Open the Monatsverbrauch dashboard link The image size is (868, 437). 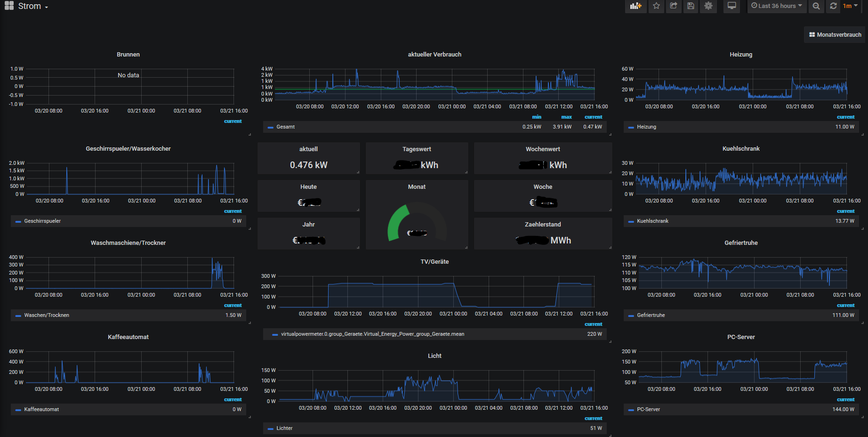coord(835,35)
